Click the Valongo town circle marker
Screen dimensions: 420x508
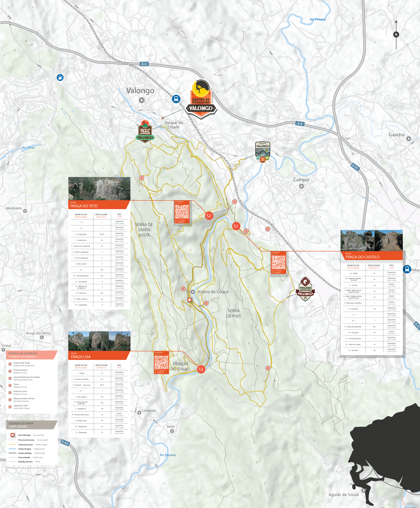[142, 100]
